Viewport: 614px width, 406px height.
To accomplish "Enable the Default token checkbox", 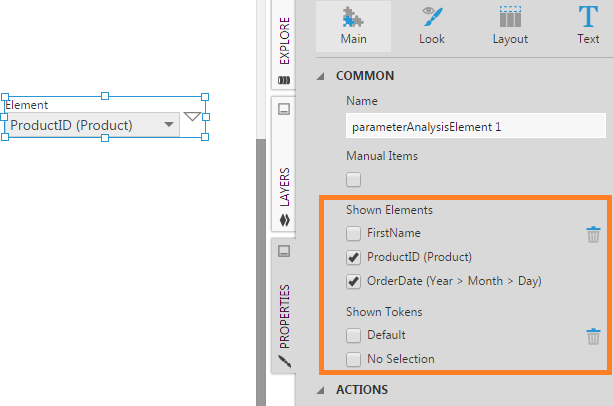I will pyautogui.click(x=353, y=335).
